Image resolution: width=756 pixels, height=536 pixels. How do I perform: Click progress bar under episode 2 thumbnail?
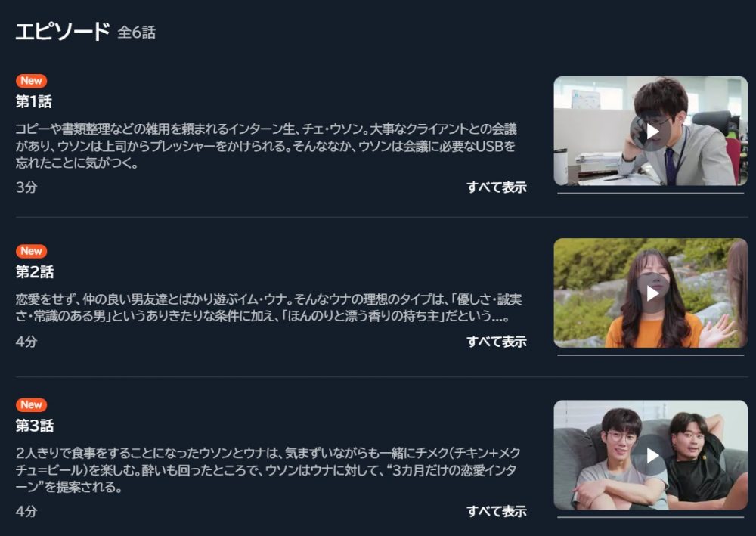point(650,355)
